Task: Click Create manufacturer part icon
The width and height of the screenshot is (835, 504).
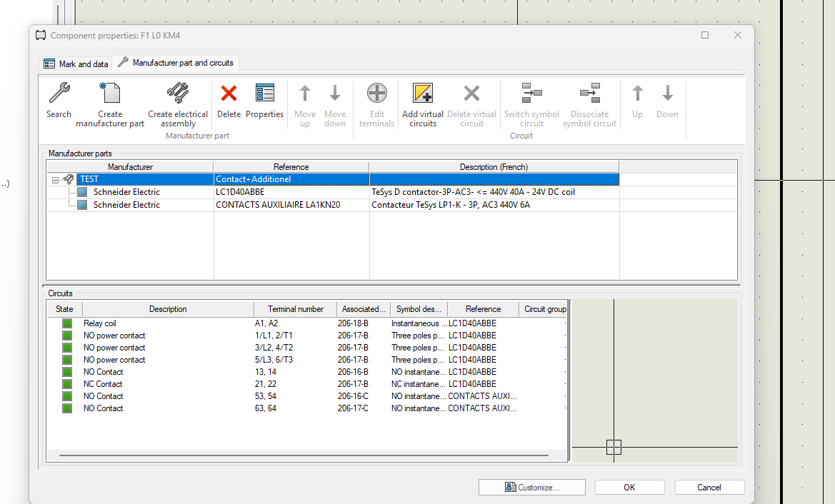Action: click(x=110, y=94)
